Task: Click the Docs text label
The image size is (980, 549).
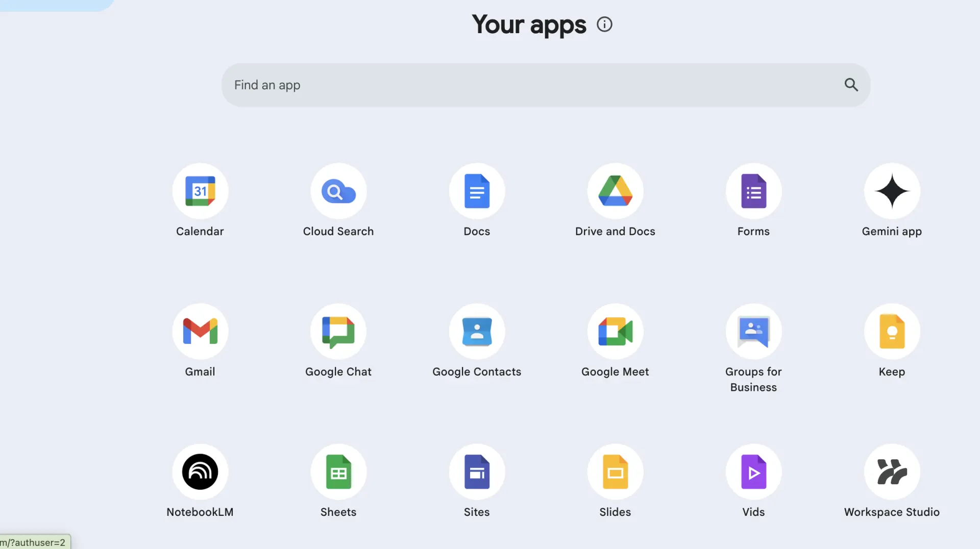Action: pos(477,231)
